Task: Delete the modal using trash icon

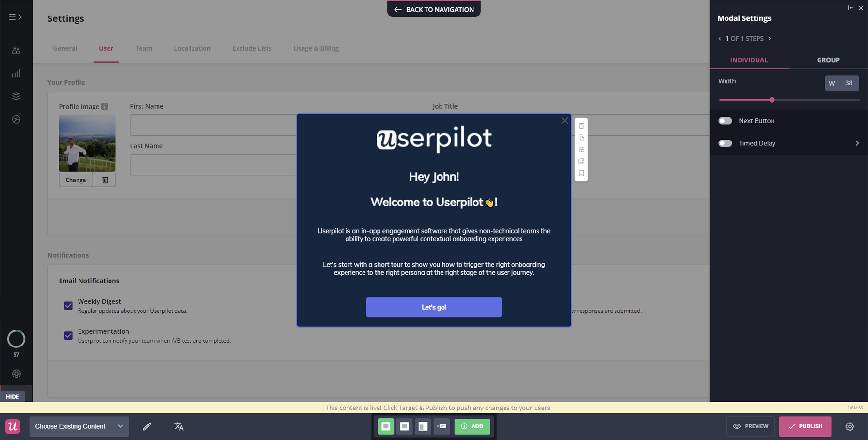Action: point(581,126)
